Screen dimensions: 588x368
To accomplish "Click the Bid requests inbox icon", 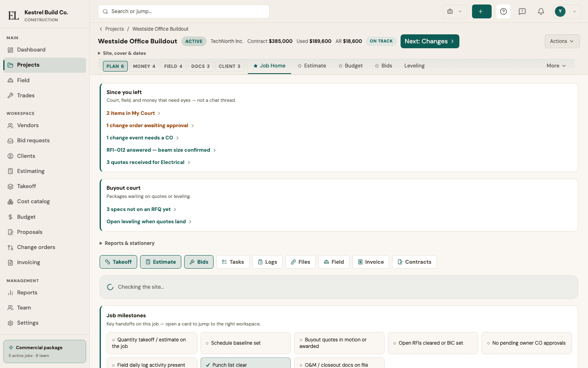I will coord(11,141).
